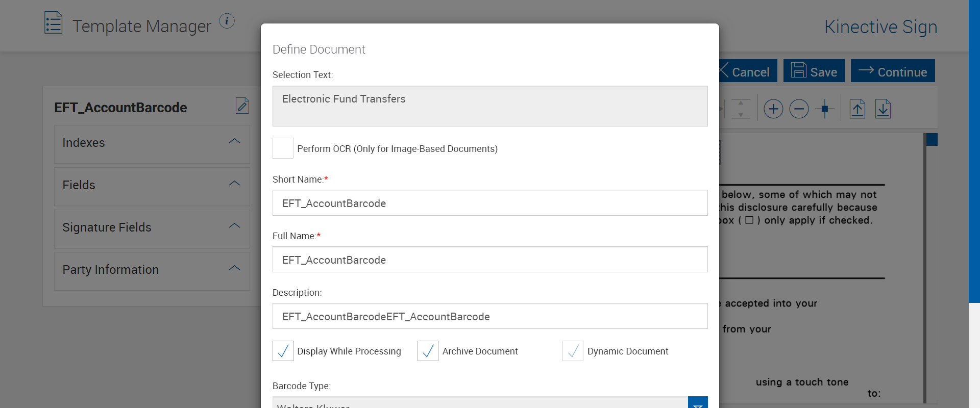The width and height of the screenshot is (980, 408).
Task: Click the document preview vertical scrollbar thumb
Action: [932, 140]
